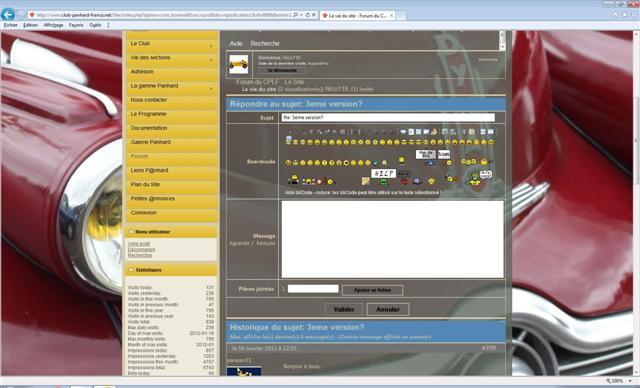
Task: Click the search magnifier in address bar
Action: 295,15
